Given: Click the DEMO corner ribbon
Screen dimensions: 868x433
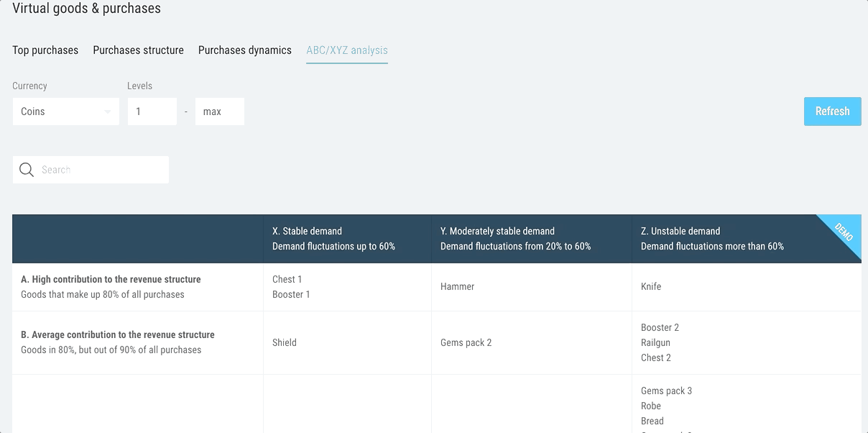Looking at the screenshot, I should tap(843, 232).
